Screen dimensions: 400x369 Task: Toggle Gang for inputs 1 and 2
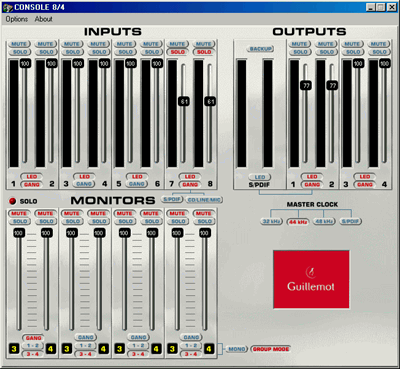click(x=32, y=184)
